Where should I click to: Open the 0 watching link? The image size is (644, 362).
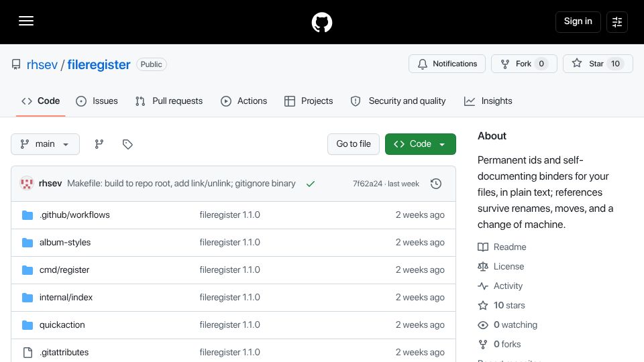pos(507,325)
